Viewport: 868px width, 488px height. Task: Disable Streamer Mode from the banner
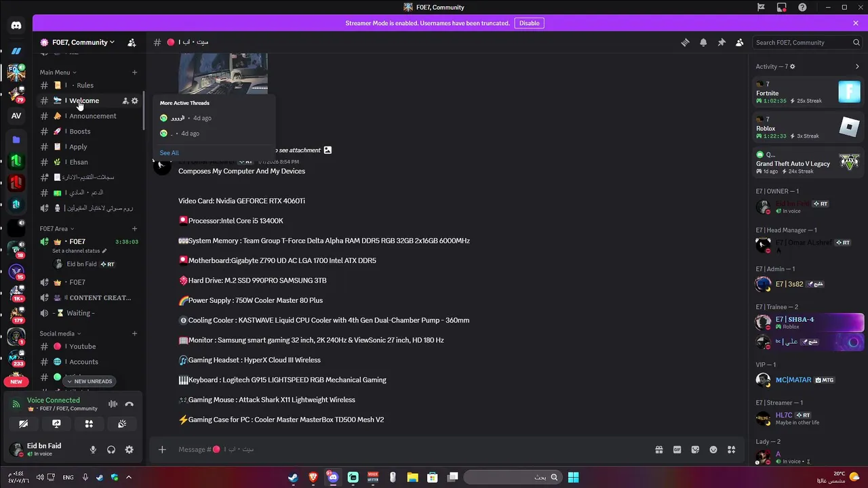(x=529, y=23)
